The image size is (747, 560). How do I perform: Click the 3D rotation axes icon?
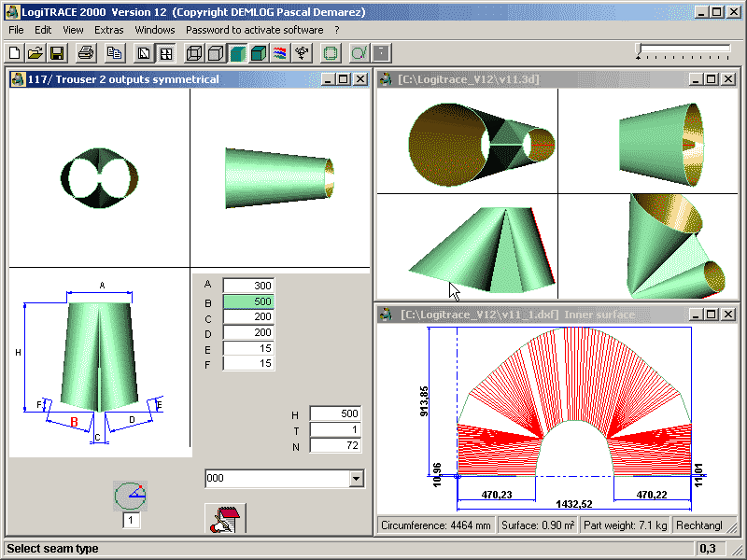pos(302,53)
